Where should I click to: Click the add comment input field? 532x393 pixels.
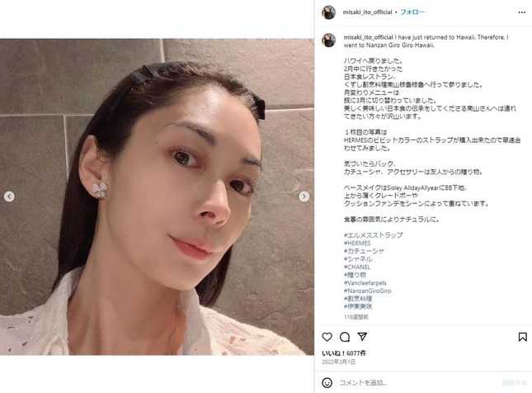(x=417, y=383)
